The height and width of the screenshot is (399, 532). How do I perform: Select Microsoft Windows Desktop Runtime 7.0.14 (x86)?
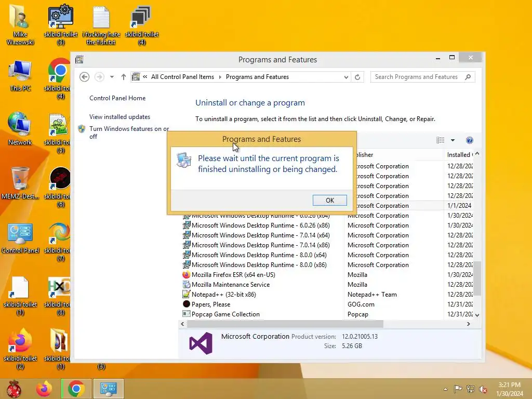tap(261, 245)
